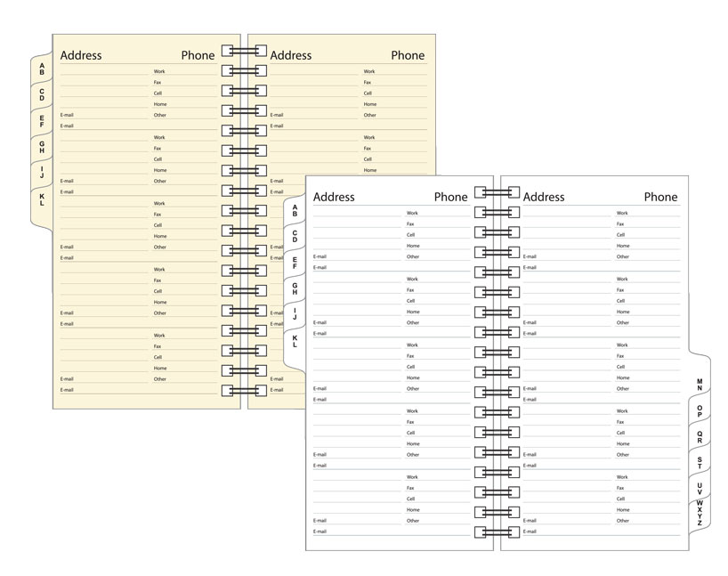Select the S T index tab
The height and width of the screenshot is (576, 728).
[x=700, y=462]
